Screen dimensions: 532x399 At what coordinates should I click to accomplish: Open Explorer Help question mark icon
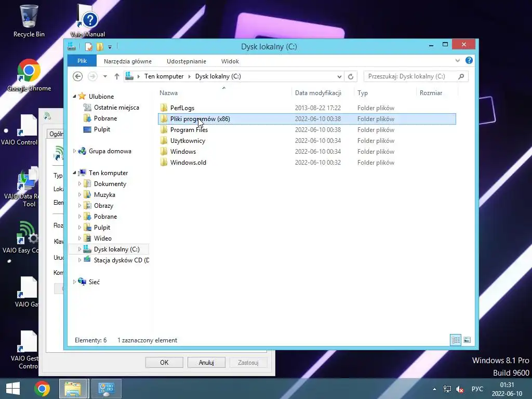coord(469,60)
